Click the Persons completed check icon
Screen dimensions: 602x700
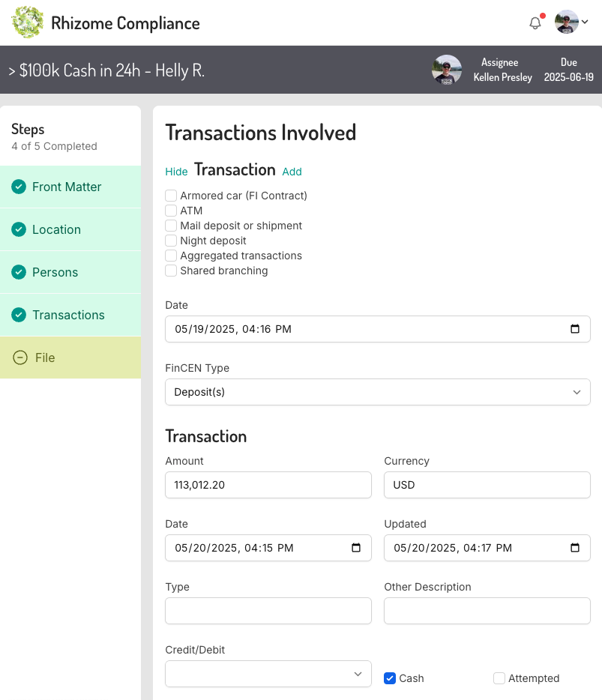point(19,272)
